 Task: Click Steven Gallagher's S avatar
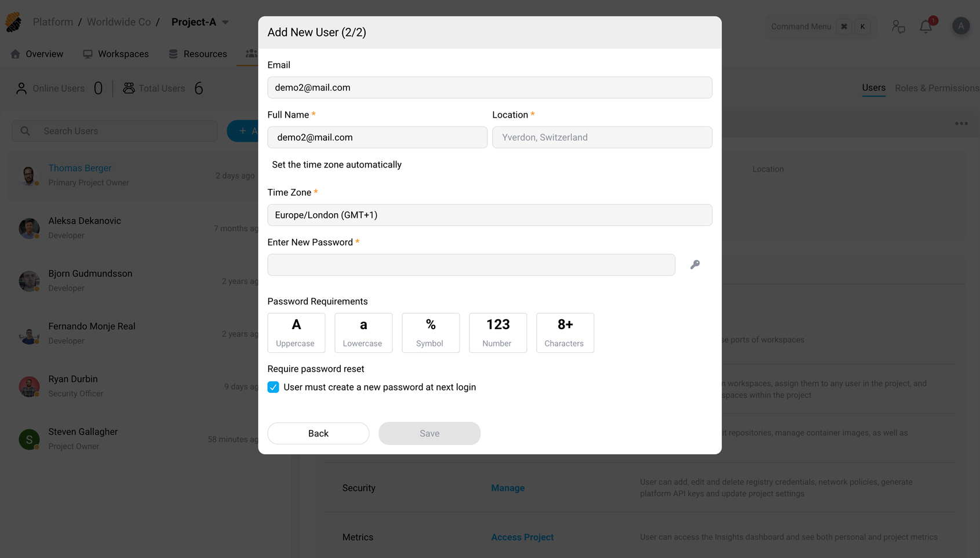click(x=29, y=439)
